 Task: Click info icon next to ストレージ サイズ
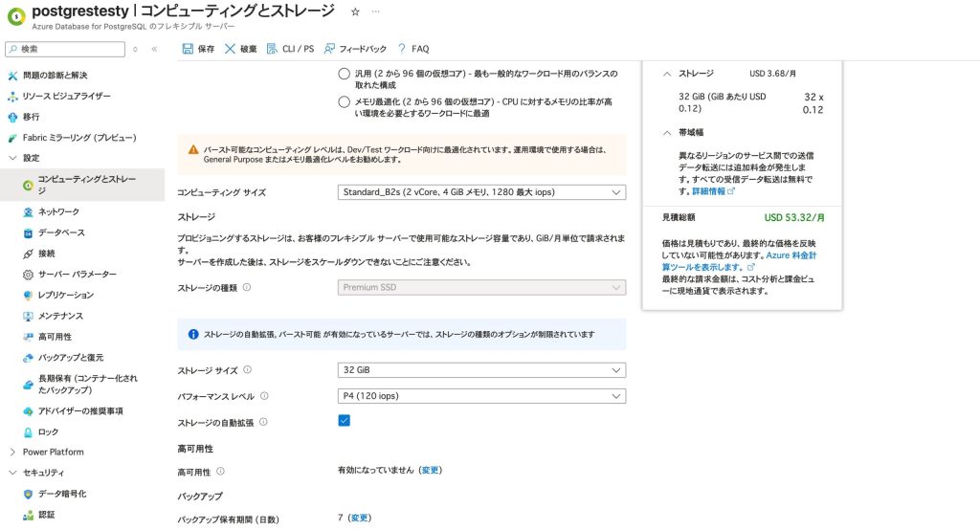point(247,370)
